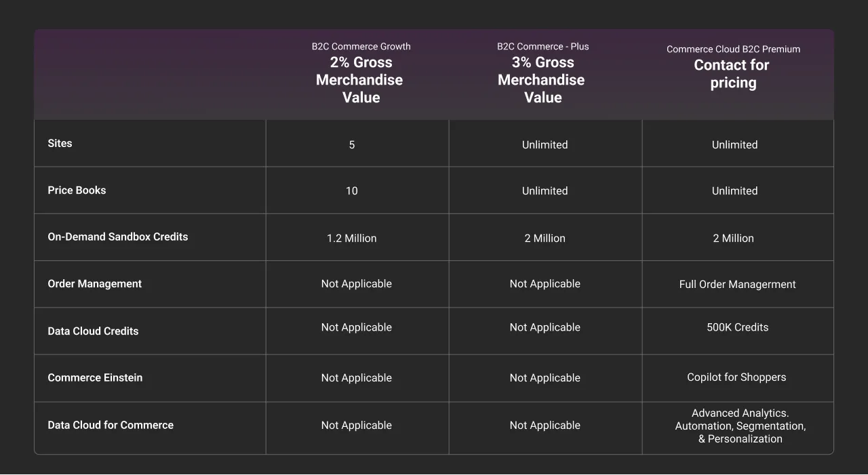The height and width of the screenshot is (475, 868).
Task: Click the Data Cloud Credits row label
Action: tap(93, 331)
